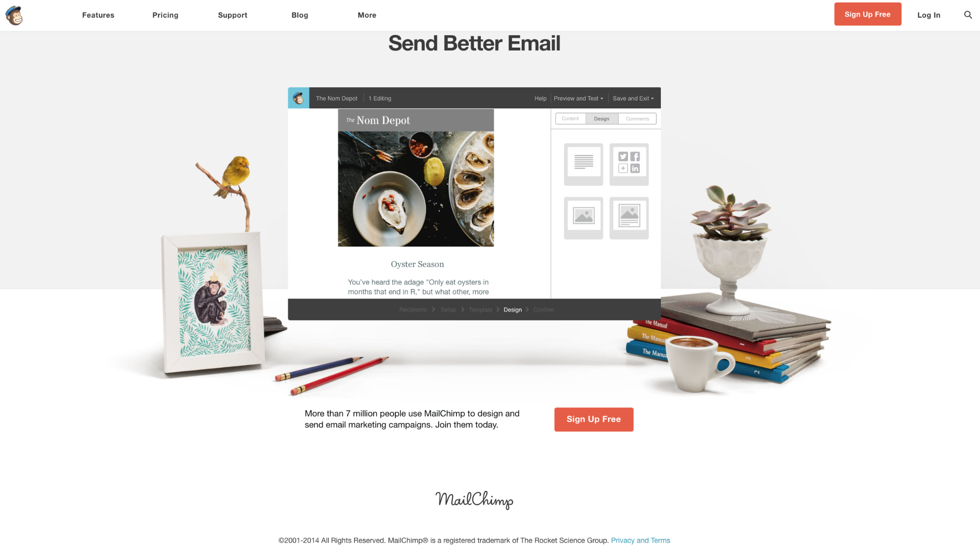Click the Sign Up Free button header

(868, 14)
